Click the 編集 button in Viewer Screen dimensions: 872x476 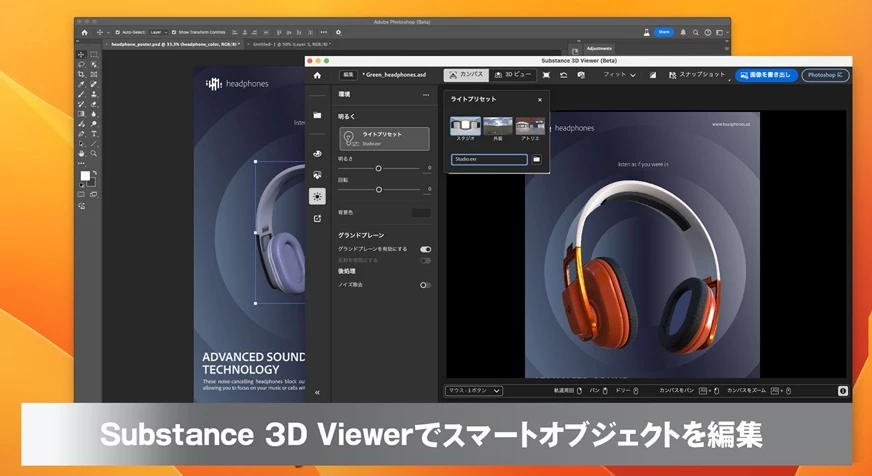tap(348, 75)
